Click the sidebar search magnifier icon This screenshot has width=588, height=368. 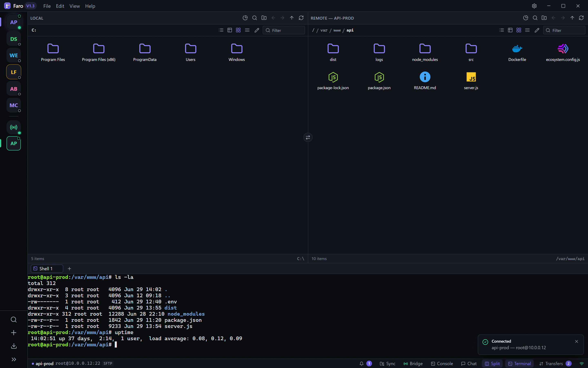pos(14,320)
